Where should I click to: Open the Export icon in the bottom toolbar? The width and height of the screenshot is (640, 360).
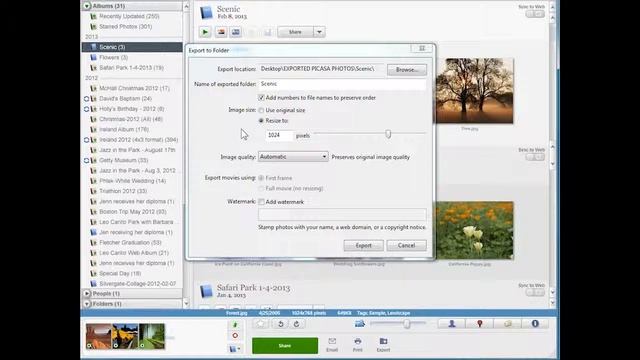[x=383, y=344]
